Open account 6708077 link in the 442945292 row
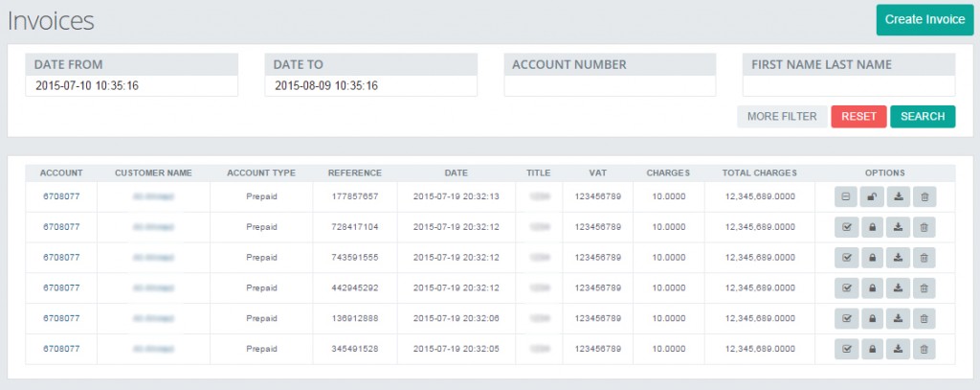The width and height of the screenshot is (980, 390). 61,288
